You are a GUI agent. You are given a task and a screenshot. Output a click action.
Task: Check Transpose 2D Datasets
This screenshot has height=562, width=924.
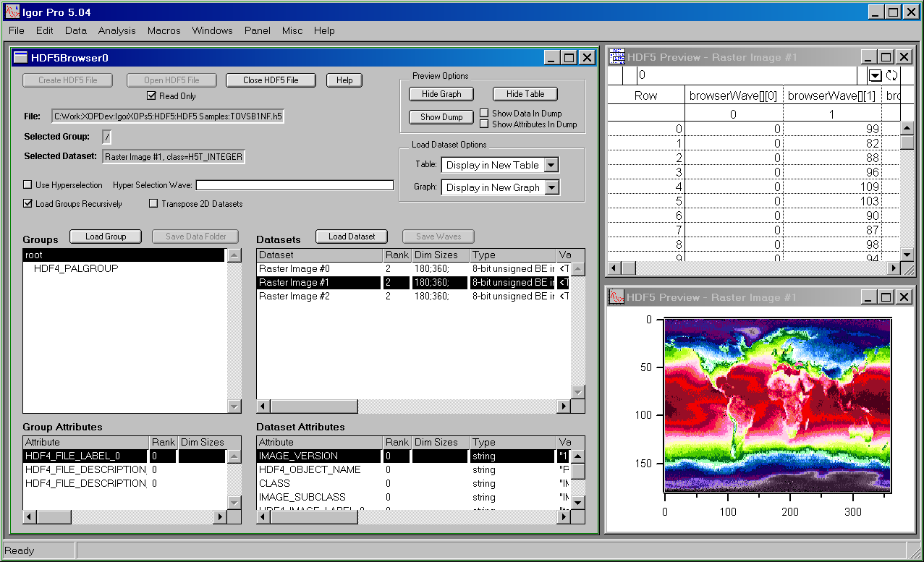(x=153, y=203)
